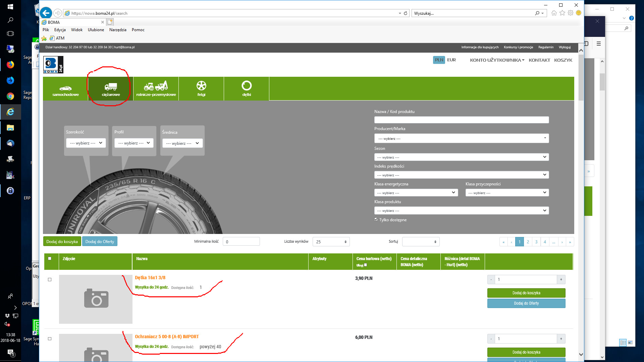Click the Wyloguj link

point(565,47)
